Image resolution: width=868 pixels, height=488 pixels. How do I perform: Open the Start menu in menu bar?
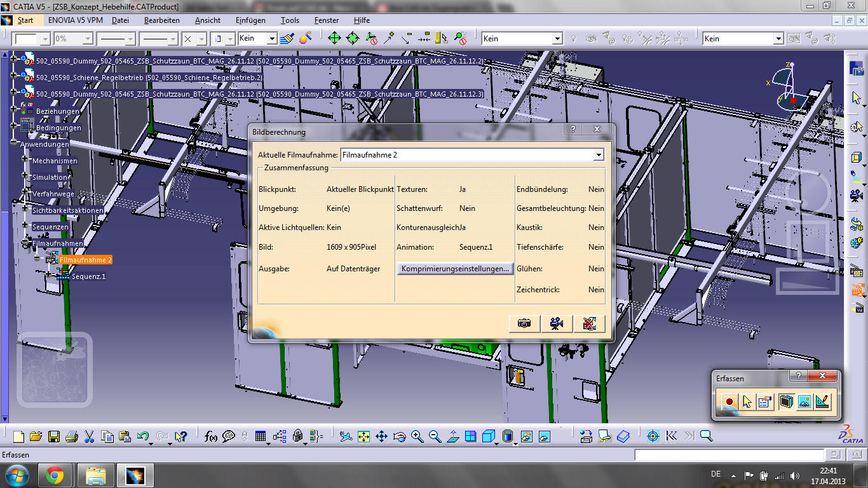click(25, 20)
